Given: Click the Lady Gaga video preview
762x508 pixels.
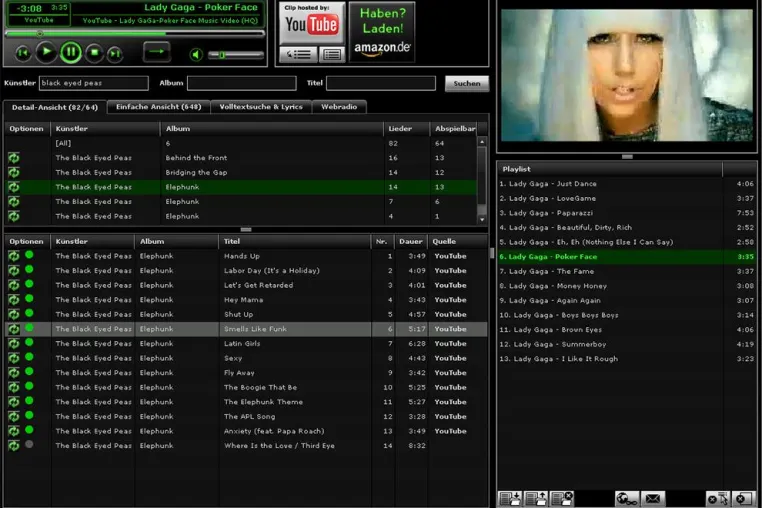Looking at the screenshot, I should click(626, 75).
